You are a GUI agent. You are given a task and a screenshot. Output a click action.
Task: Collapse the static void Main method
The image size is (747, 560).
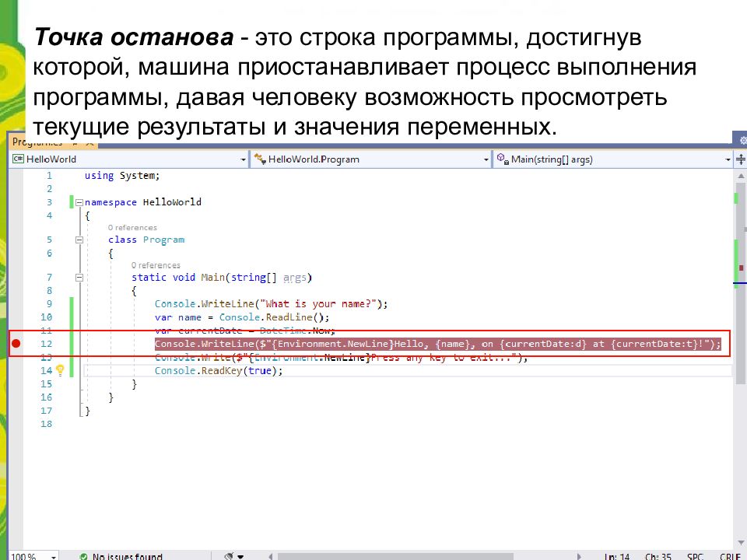point(79,278)
